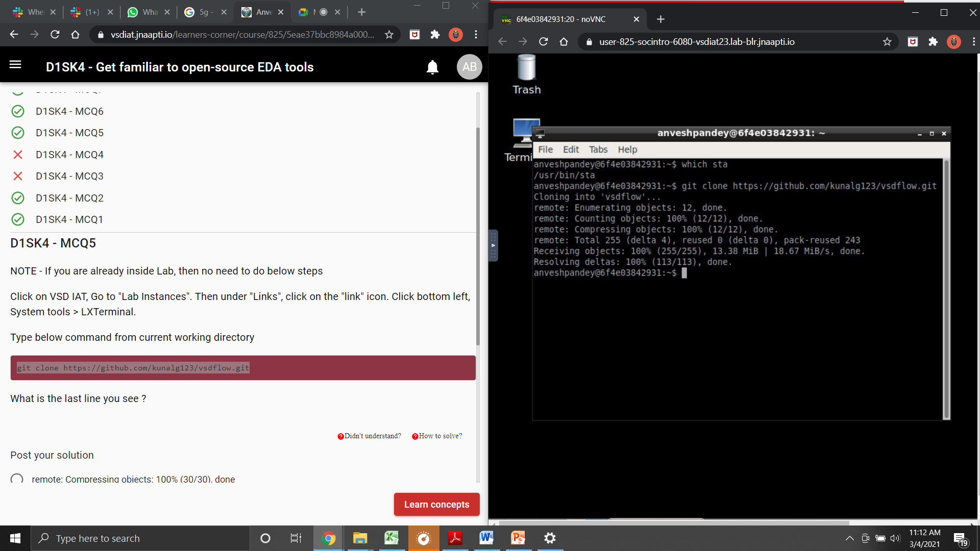Switch to the WhatsApp browser tab
980x551 pixels.
pos(148,12)
